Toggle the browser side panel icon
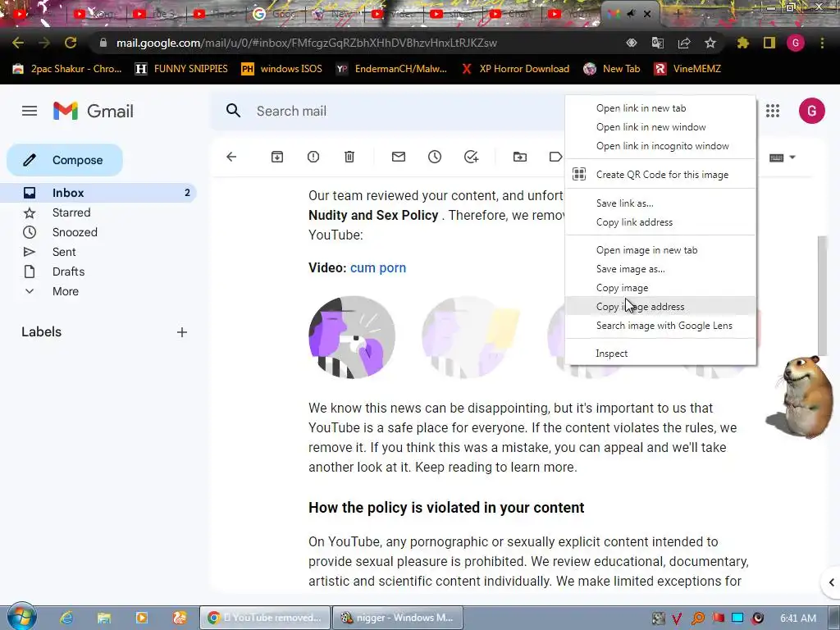The width and height of the screenshot is (840, 630). [769, 43]
